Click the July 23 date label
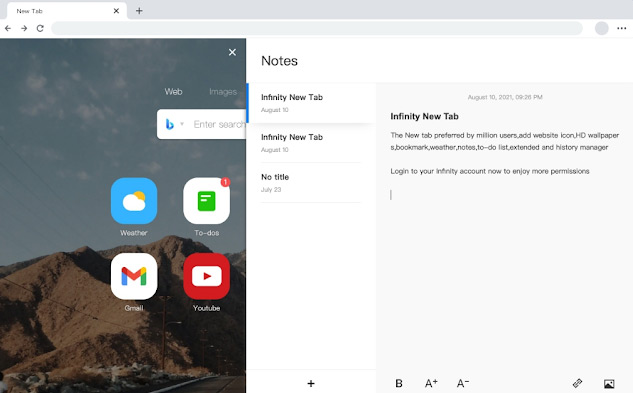 coord(271,189)
